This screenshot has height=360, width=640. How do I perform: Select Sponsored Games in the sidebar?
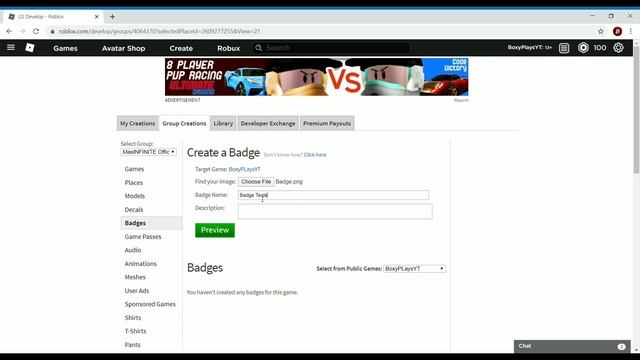(150, 304)
